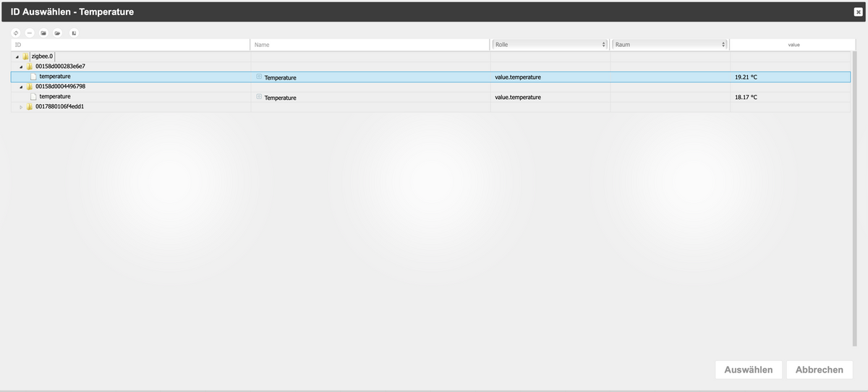
Task: Open the Raum filter dropdown
Action: click(669, 45)
